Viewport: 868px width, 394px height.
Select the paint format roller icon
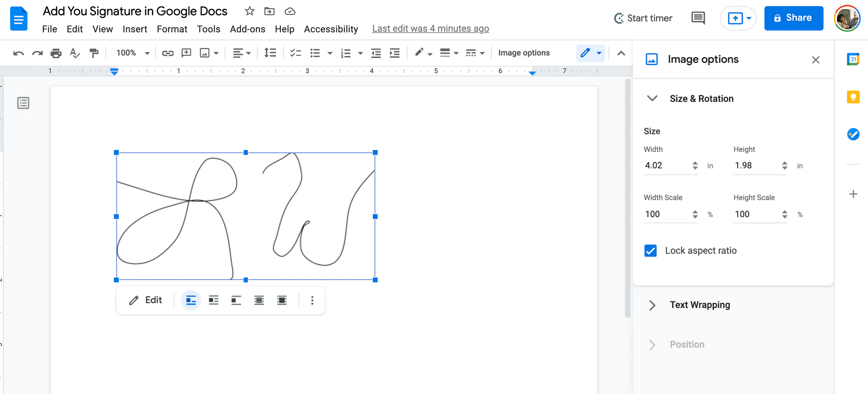pyautogui.click(x=94, y=53)
